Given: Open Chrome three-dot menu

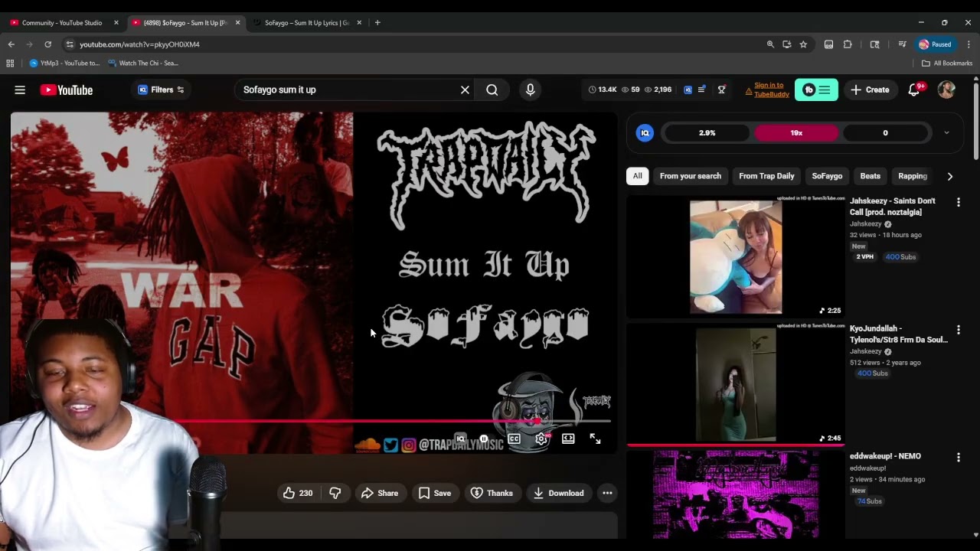Looking at the screenshot, I should coord(969,44).
